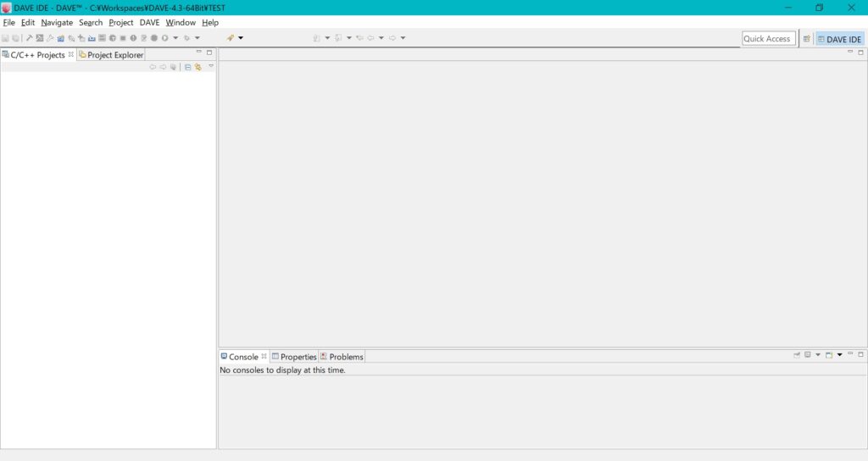Click the DAVE IDE perspective button
The width and height of the screenshot is (868, 461).
pyautogui.click(x=839, y=39)
